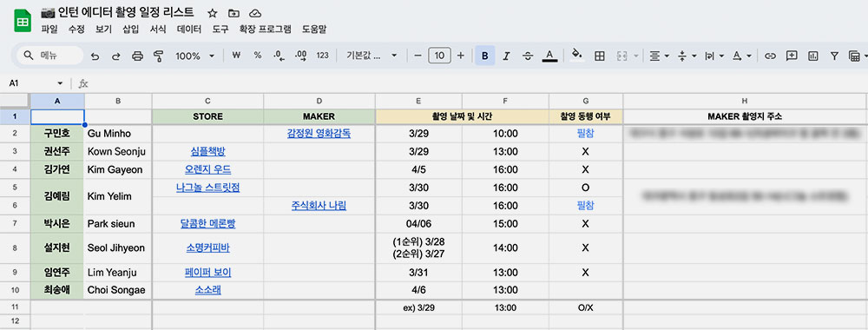Create a filter
Image resolution: width=868 pixels, height=330 pixels.
click(834, 56)
